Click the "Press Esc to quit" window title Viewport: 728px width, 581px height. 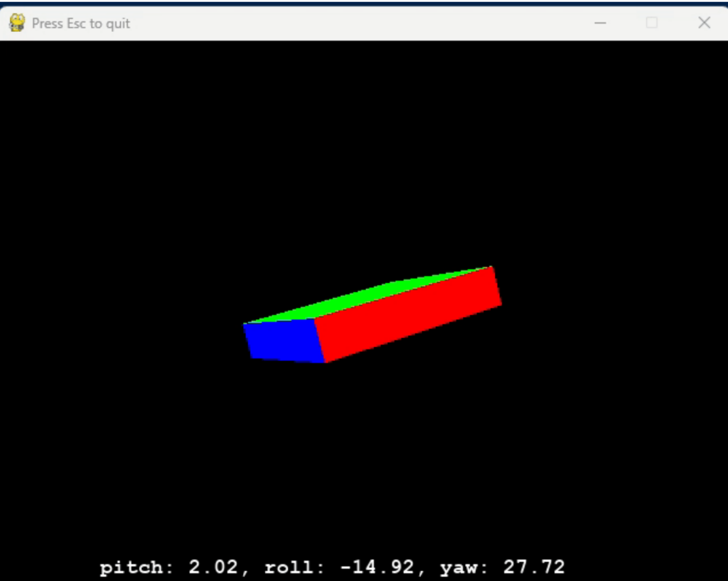coord(81,24)
